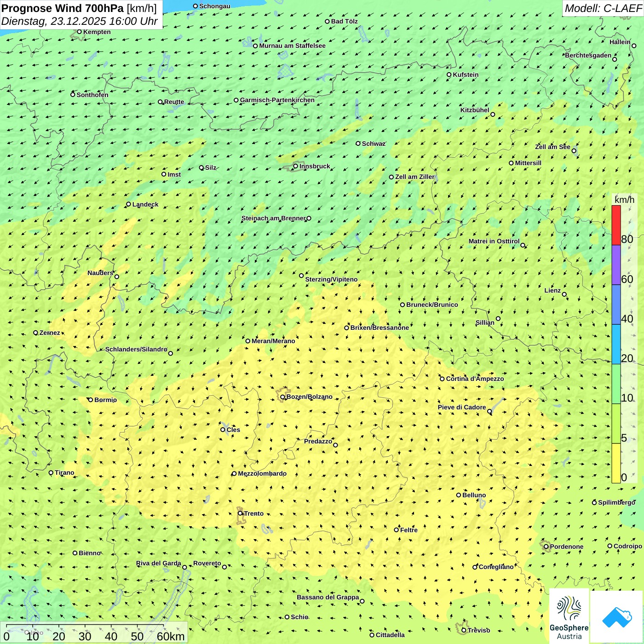This screenshot has height=644, width=644.
Task: Select the Tirano city label
Action: point(64,472)
